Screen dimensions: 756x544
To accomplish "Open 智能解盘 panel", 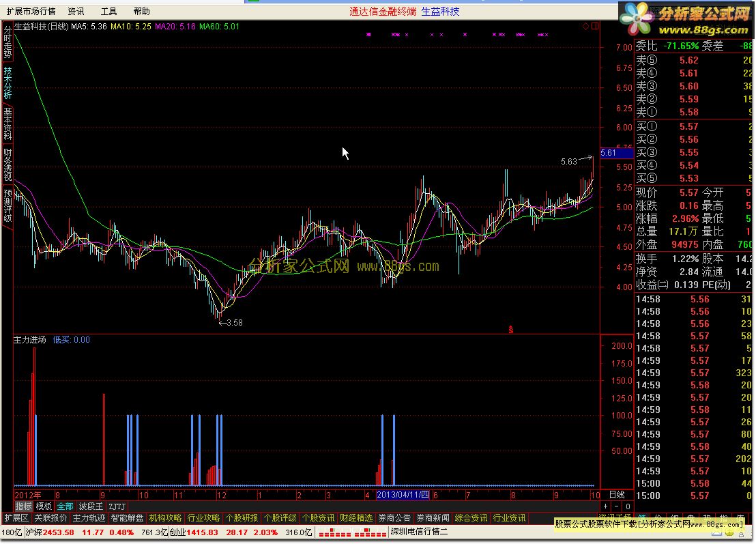I will click(x=128, y=518).
